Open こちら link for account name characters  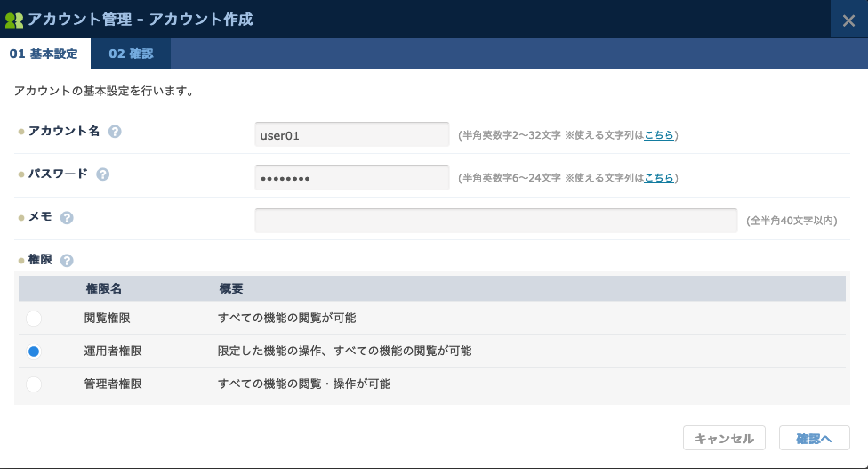(x=658, y=135)
